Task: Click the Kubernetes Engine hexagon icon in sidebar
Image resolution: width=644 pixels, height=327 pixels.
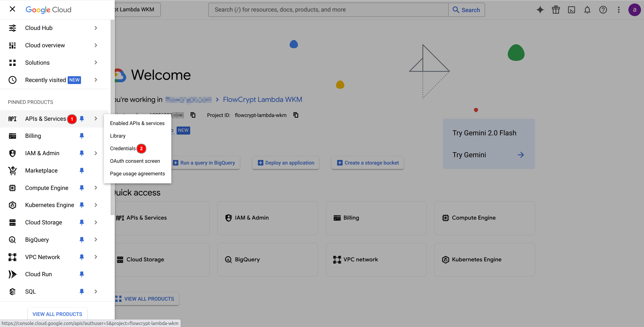Action: [x=12, y=205]
